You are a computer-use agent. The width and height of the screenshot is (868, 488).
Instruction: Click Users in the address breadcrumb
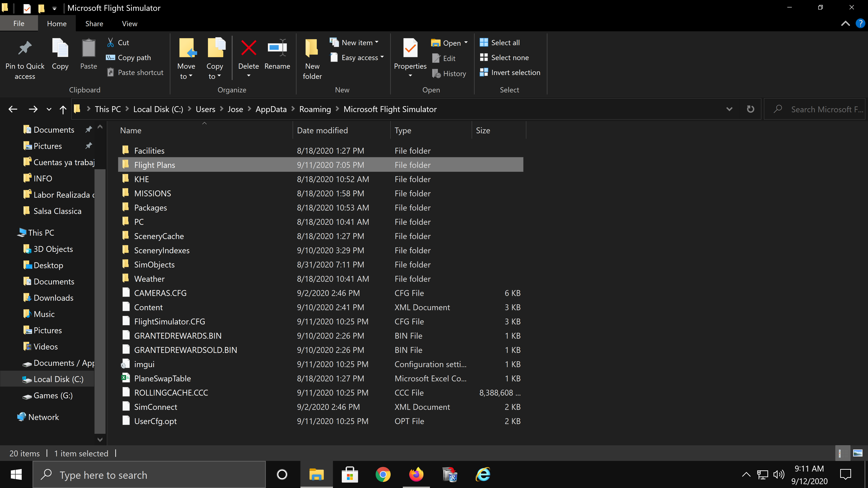(205, 109)
